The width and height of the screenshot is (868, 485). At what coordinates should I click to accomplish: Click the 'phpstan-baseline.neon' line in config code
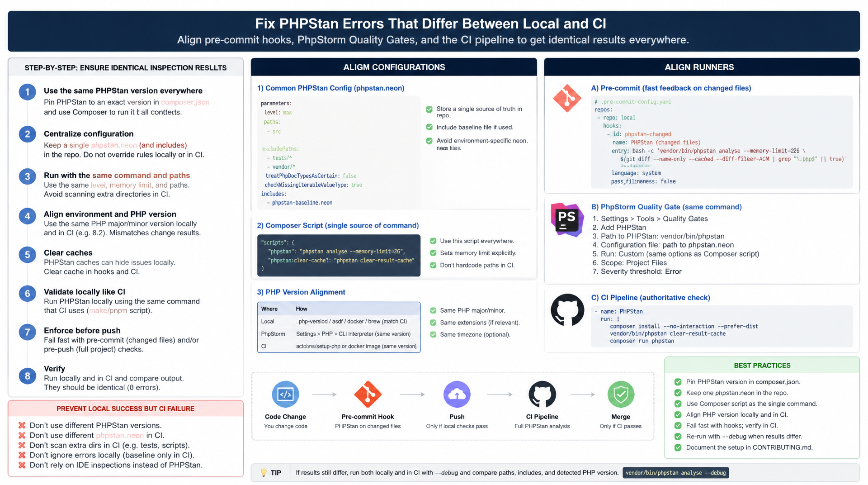(x=299, y=203)
